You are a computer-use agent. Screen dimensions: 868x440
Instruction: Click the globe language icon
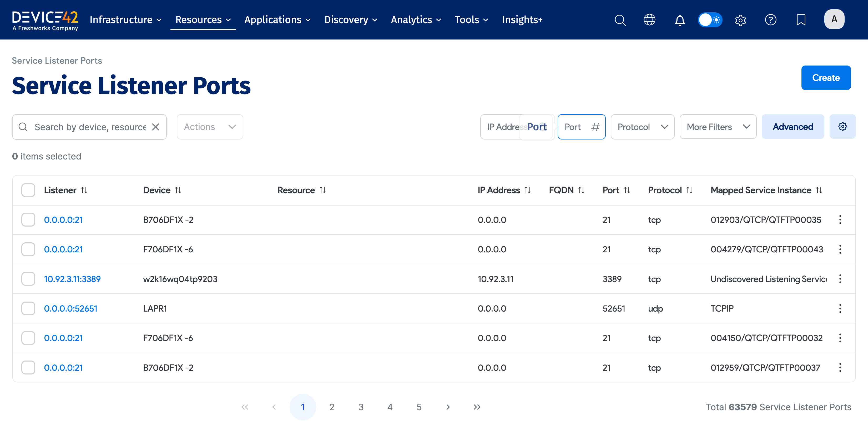click(649, 20)
